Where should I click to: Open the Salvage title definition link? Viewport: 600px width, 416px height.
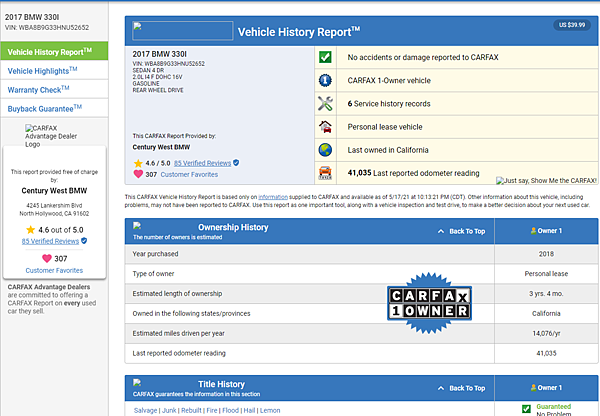pyautogui.click(x=145, y=410)
